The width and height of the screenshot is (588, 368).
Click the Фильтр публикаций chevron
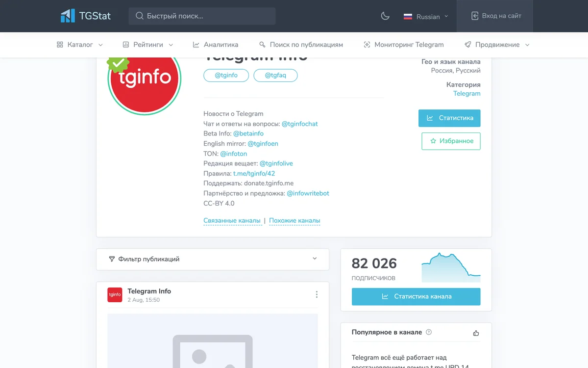pos(315,259)
